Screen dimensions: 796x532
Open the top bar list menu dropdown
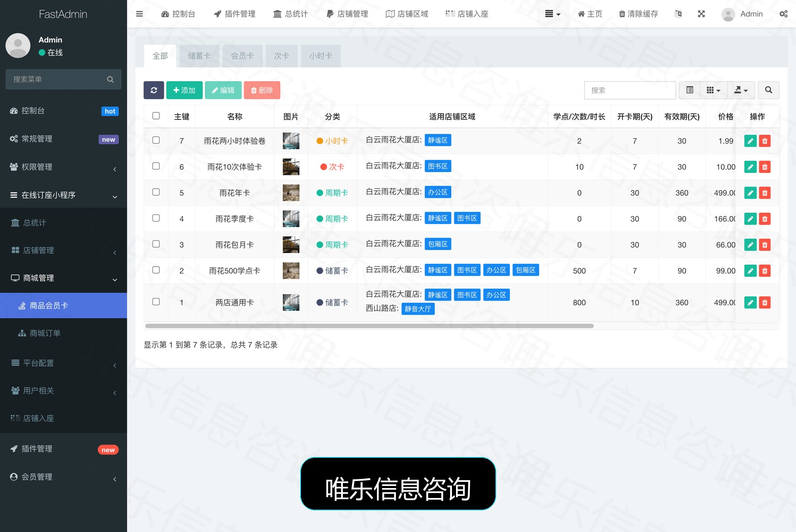553,14
